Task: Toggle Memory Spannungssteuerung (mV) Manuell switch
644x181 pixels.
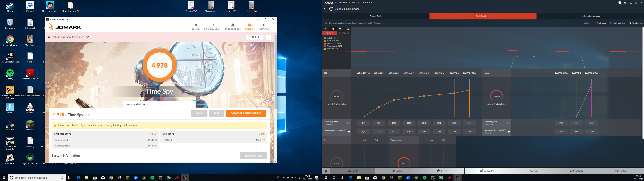Action: coord(508,132)
